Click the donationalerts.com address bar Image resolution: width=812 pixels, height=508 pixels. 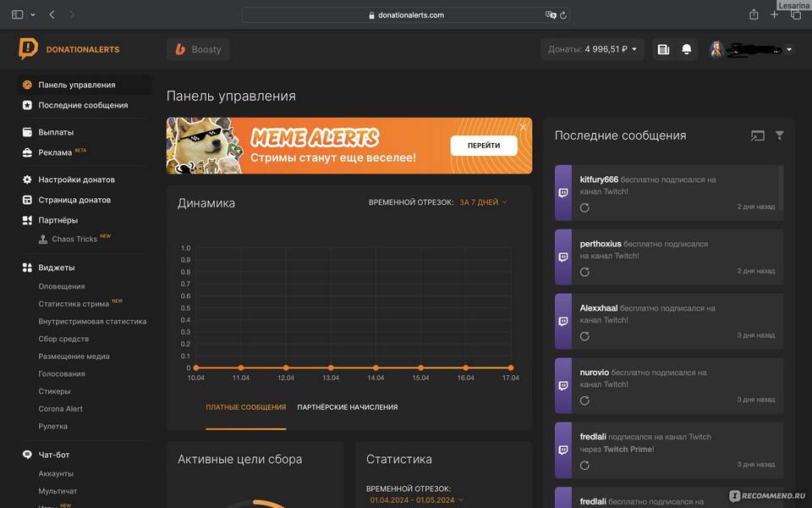[405, 15]
